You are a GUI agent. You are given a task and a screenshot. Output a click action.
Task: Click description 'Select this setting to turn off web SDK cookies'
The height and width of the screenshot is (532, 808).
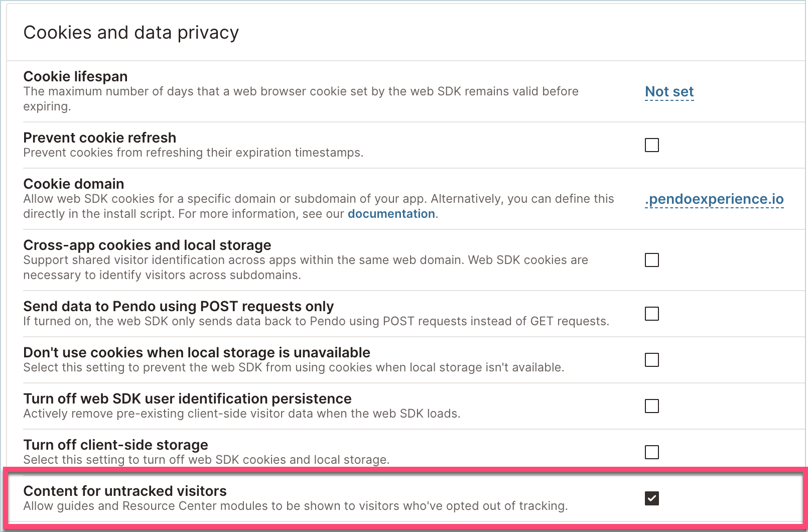pos(206,460)
